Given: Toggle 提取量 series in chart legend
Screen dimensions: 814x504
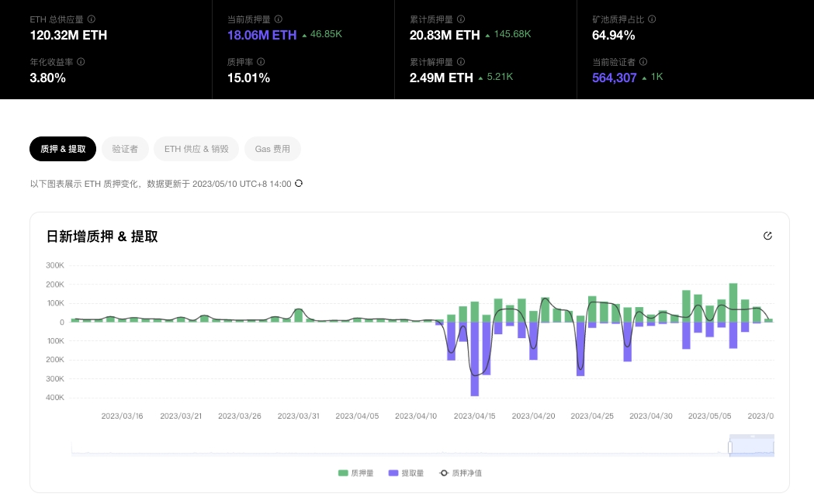Looking at the screenshot, I should [x=406, y=472].
